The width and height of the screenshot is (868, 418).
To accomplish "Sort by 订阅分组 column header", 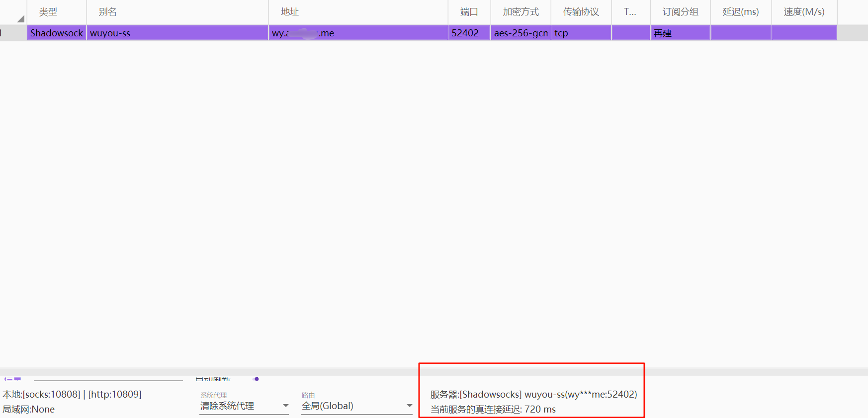I will pos(680,12).
